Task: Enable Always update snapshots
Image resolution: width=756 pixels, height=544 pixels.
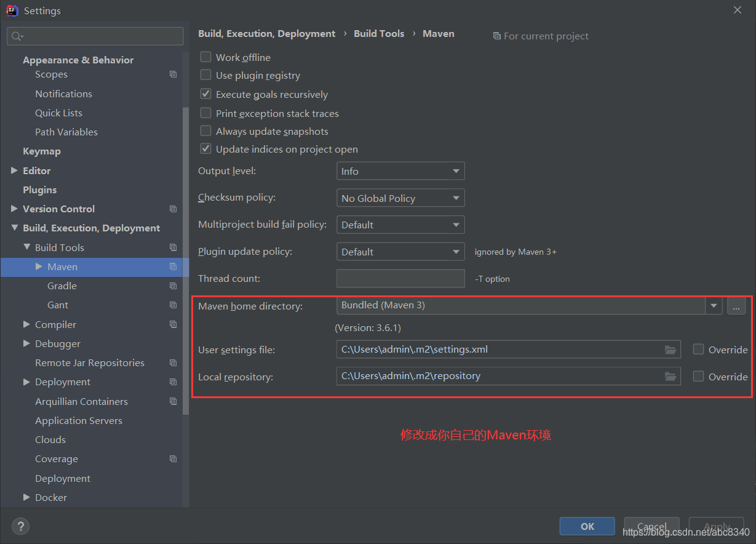Action: pyautogui.click(x=205, y=131)
